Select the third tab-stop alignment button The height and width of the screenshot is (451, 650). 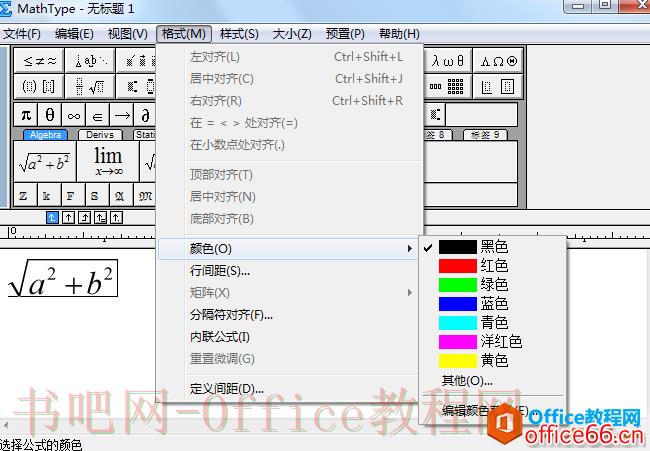(84, 217)
